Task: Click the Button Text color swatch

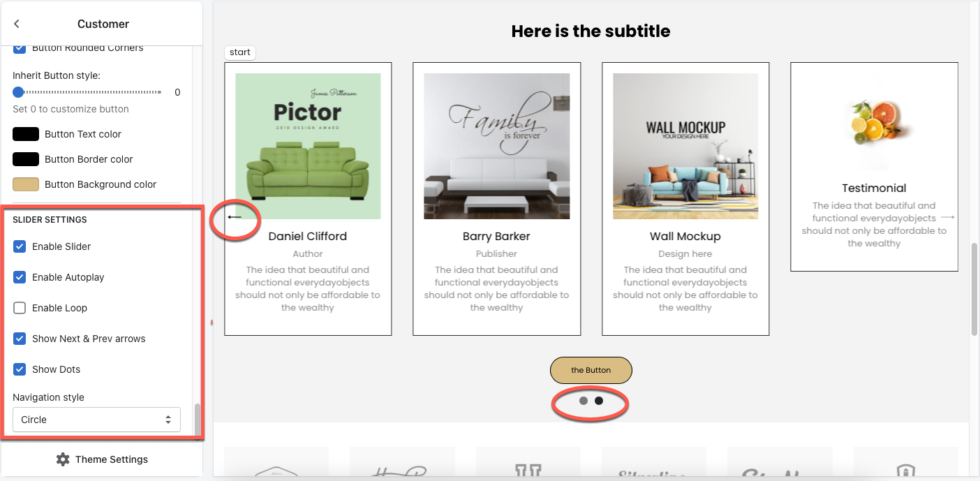Action: (26, 134)
